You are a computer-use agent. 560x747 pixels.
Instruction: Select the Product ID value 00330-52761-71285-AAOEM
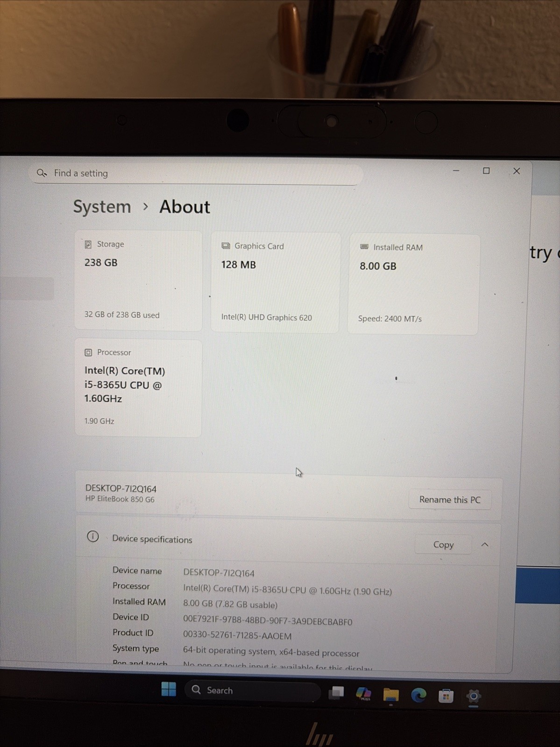(x=237, y=636)
